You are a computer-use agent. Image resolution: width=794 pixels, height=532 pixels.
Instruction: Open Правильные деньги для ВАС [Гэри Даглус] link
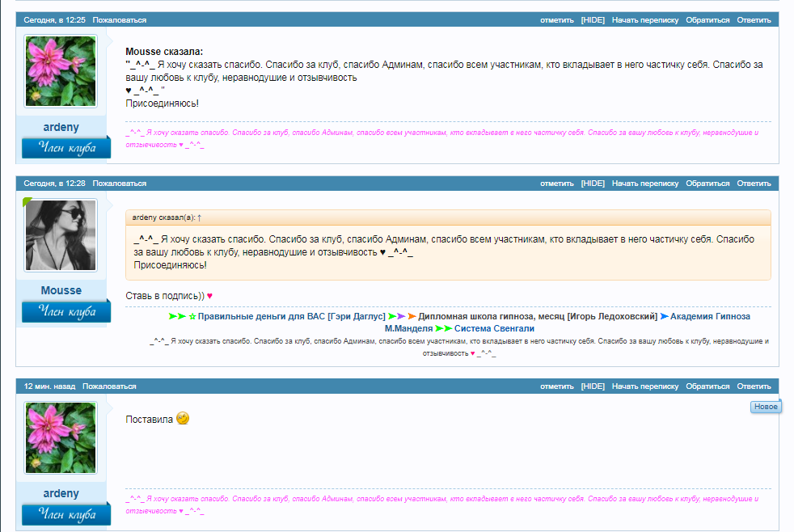click(291, 316)
